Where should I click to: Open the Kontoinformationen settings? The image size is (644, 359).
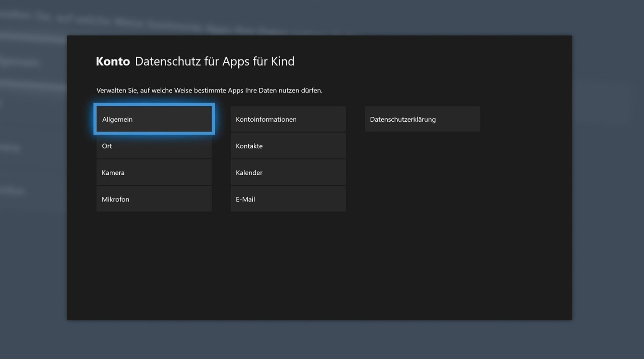coord(288,119)
